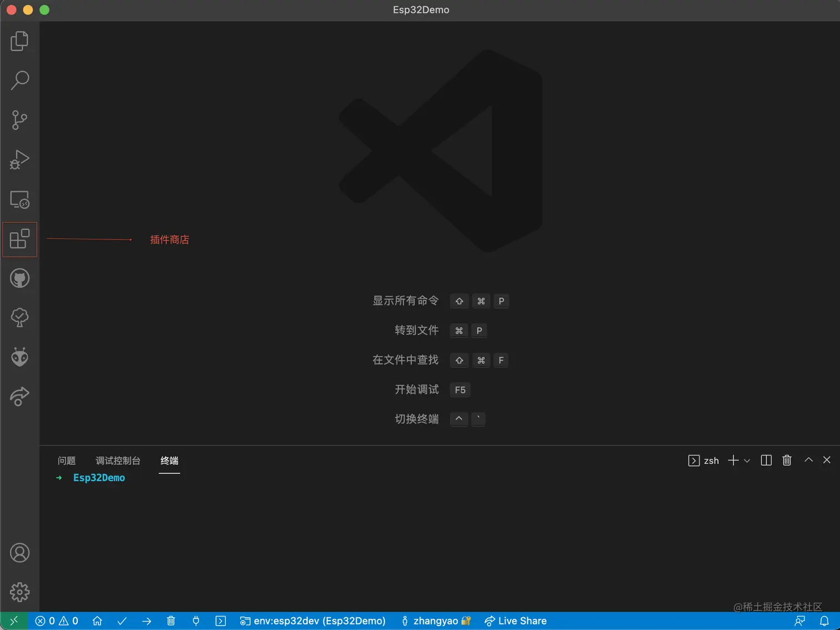Open the Manage settings gear
Screen dimensions: 840x630
[x=19, y=592]
